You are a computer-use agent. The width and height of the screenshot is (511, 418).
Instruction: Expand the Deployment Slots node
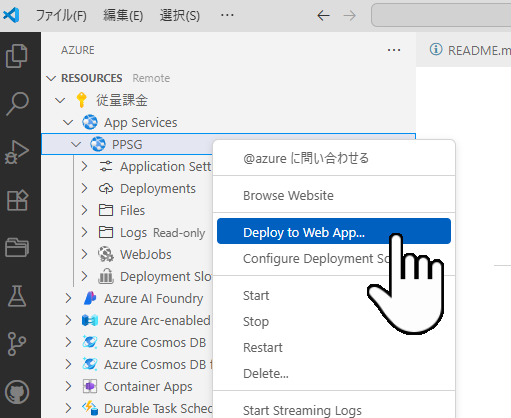[85, 276]
